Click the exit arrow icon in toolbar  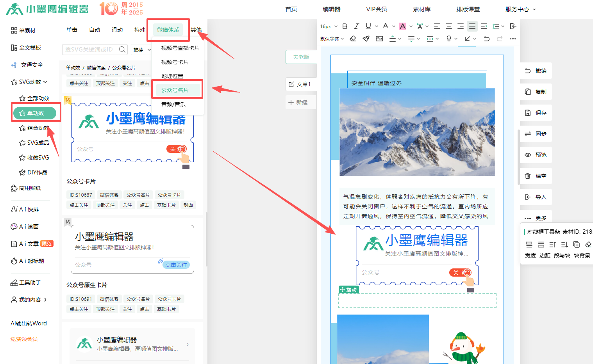coord(513,26)
